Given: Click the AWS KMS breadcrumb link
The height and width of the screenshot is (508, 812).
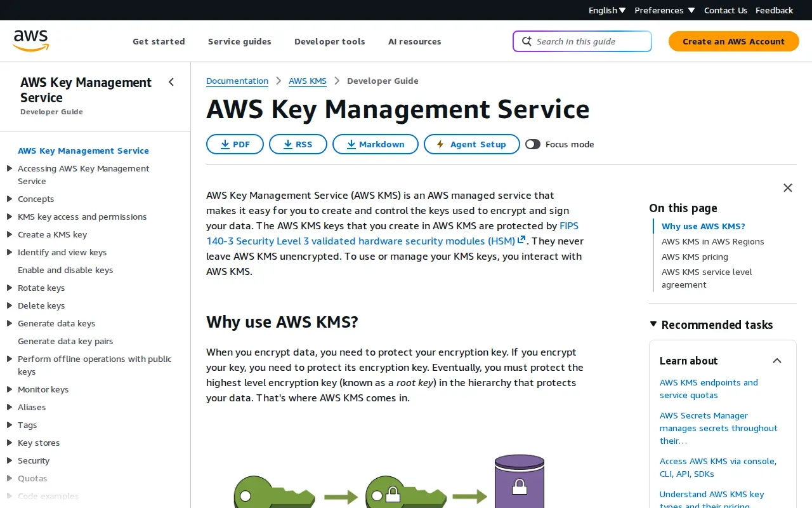Looking at the screenshot, I should 308,81.
